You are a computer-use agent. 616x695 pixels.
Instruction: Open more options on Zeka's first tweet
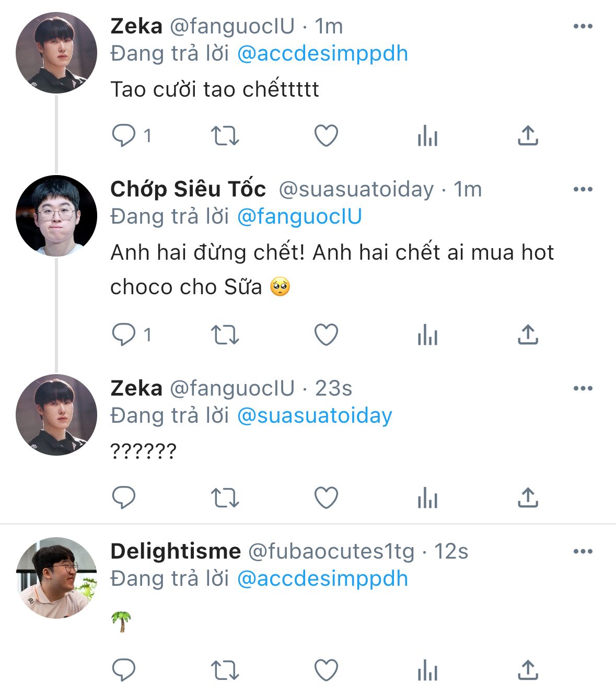pos(583,26)
